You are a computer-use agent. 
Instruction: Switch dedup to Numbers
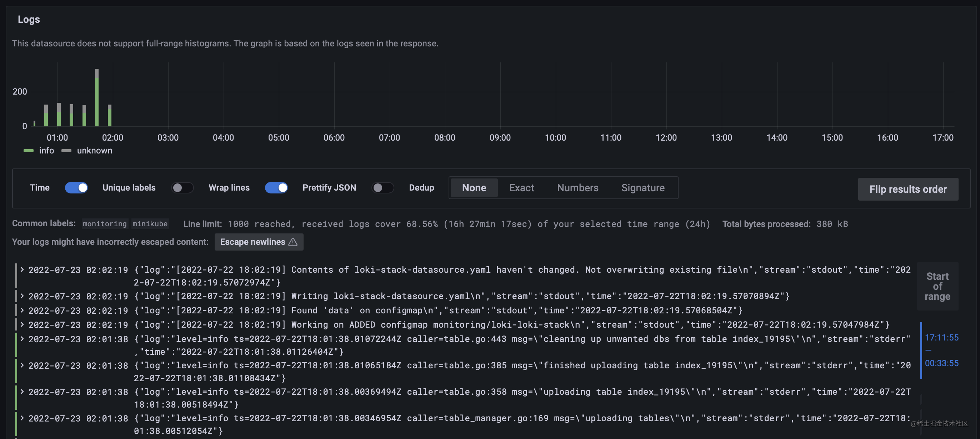point(577,187)
